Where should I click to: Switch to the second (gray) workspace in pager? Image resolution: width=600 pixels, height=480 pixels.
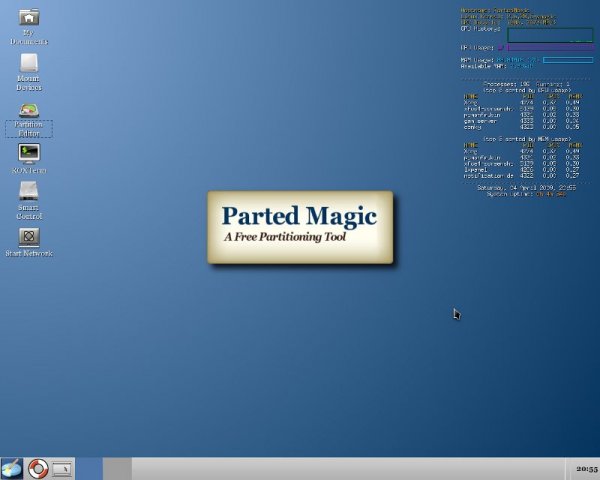pyautogui.click(x=117, y=469)
